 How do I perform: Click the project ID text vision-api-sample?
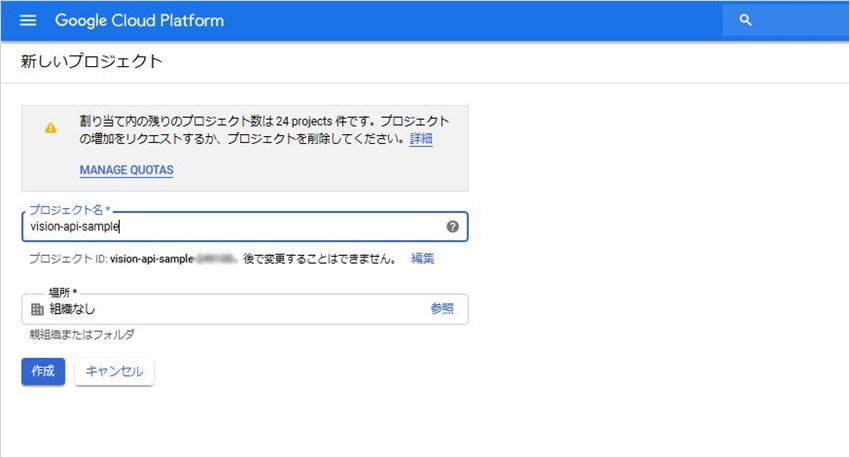tap(152, 259)
